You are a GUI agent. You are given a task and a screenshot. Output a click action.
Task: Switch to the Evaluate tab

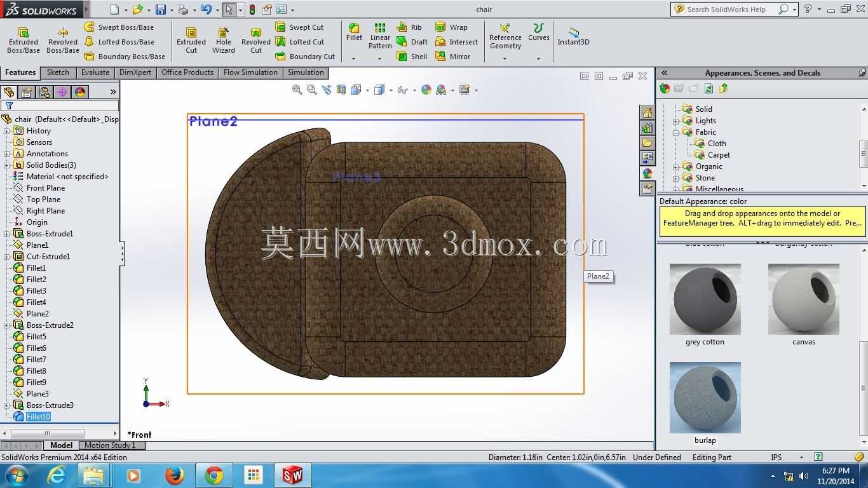[95, 72]
